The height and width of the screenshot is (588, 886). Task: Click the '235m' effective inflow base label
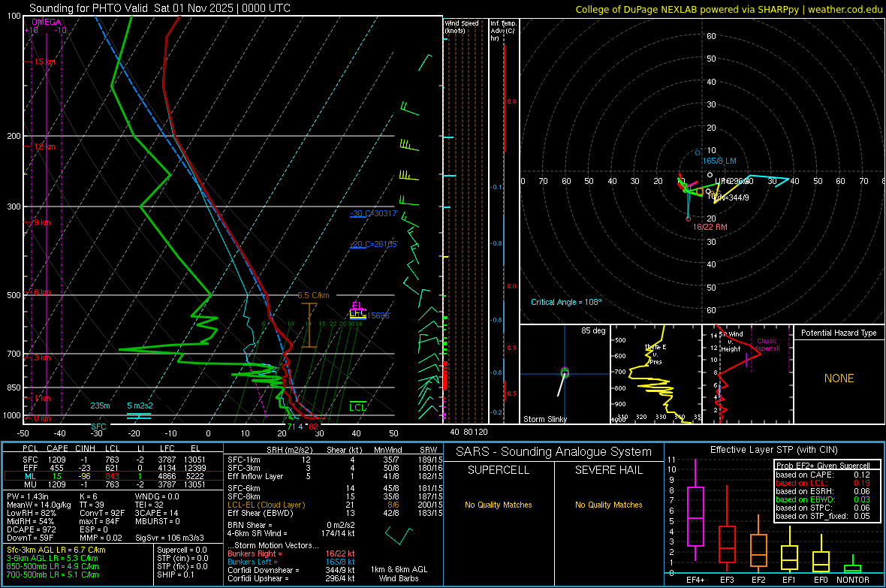100,406
